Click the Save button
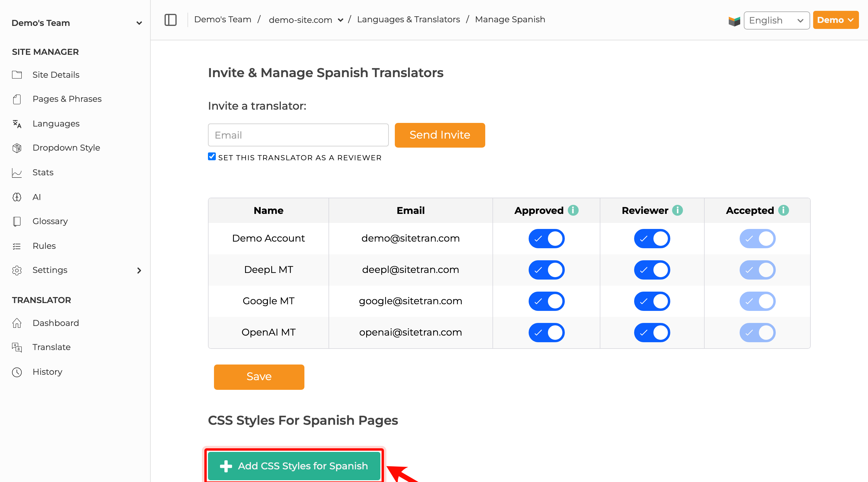 coord(259,377)
